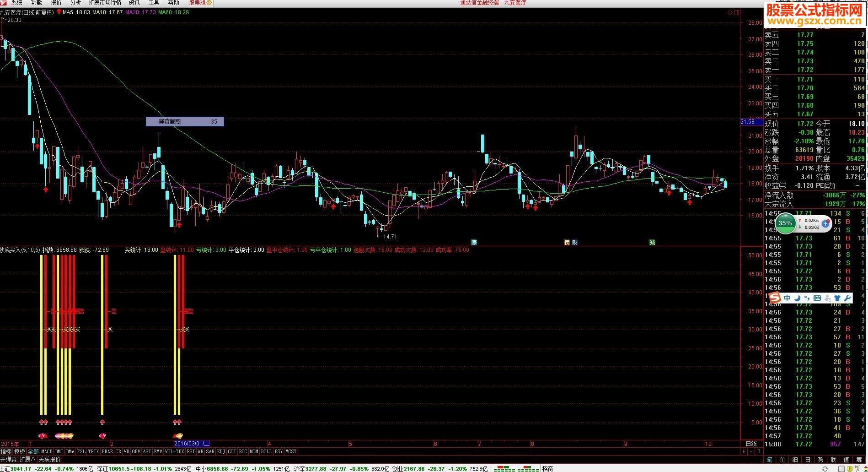Viewport: 868px width, 472px height.
Task: Switch to the BRAR indicator
Action: [107, 451]
